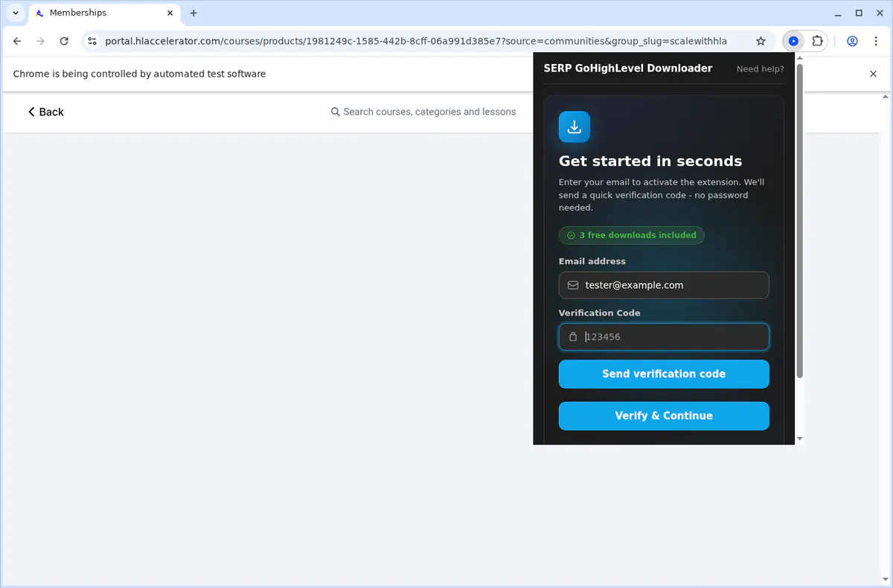Image resolution: width=893 pixels, height=588 pixels.
Task: Go back with the browser back arrow
Action: pyautogui.click(x=18, y=41)
